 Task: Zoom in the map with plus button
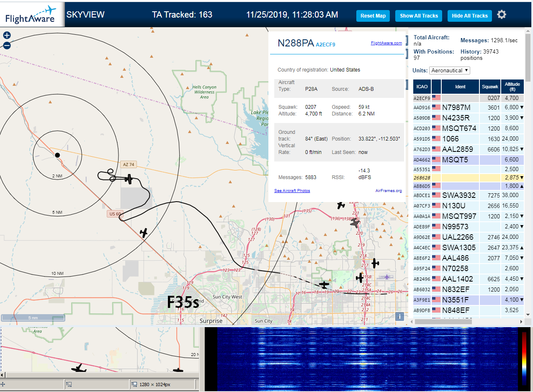pyautogui.click(x=7, y=36)
